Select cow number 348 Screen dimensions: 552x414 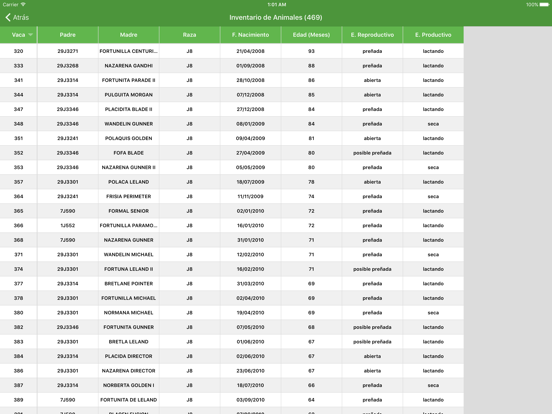(x=18, y=124)
